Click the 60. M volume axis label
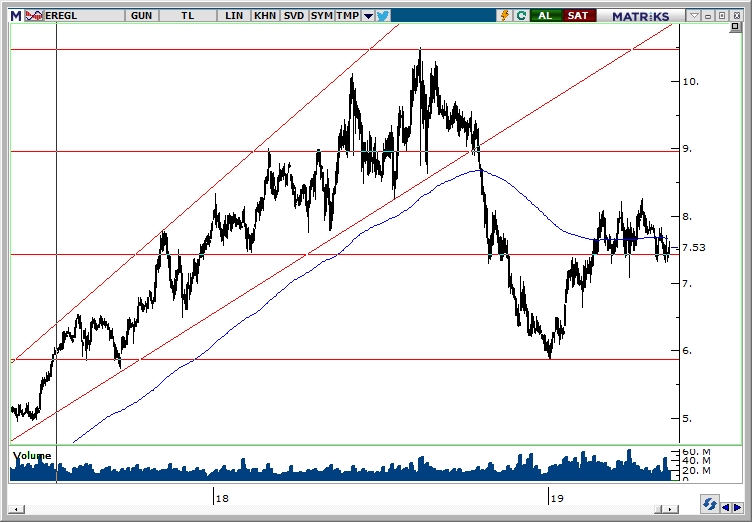The width and height of the screenshot is (752, 522). (696, 452)
